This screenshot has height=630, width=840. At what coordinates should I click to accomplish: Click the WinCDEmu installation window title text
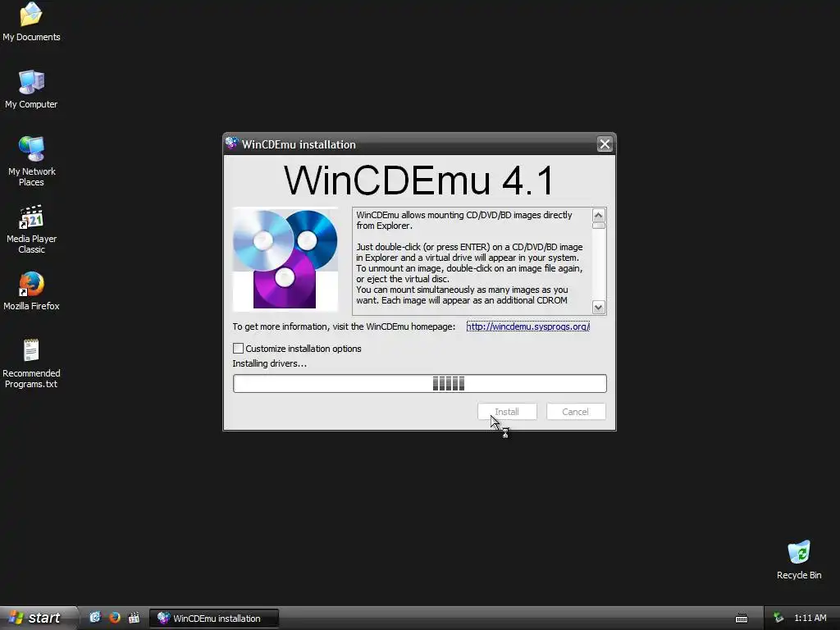(299, 144)
